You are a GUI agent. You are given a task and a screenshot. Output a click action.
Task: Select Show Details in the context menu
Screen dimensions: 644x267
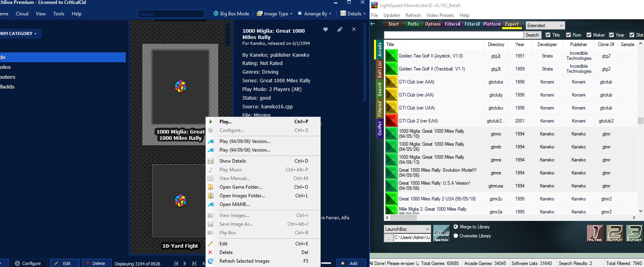(263, 161)
